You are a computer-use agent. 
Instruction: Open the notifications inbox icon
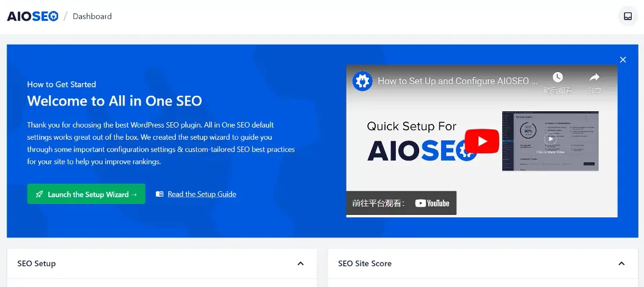(628, 16)
